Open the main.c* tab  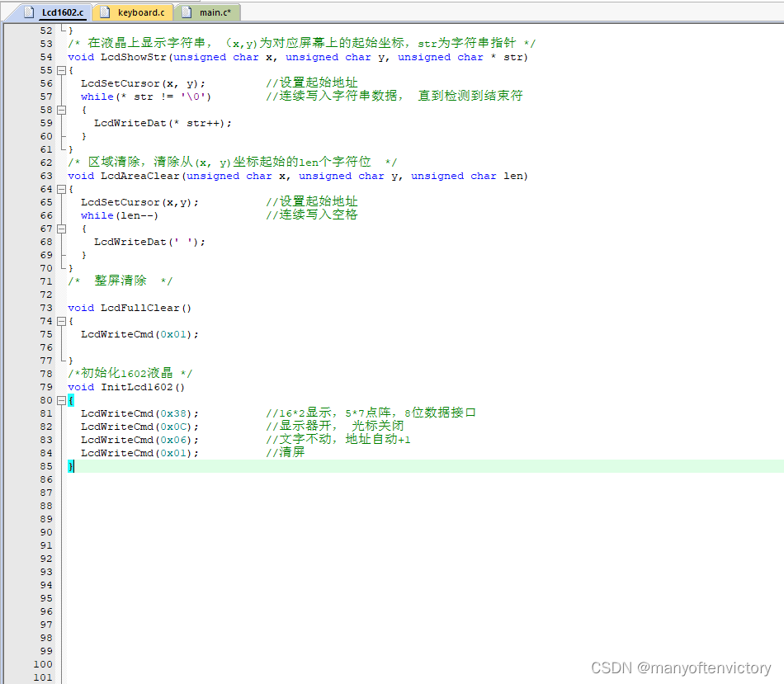(x=209, y=12)
